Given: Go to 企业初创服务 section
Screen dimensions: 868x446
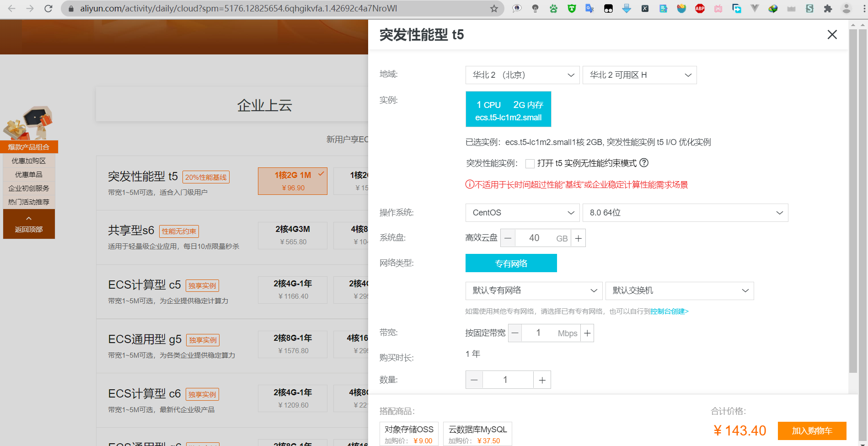Looking at the screenshot, I should pos(29,188).
